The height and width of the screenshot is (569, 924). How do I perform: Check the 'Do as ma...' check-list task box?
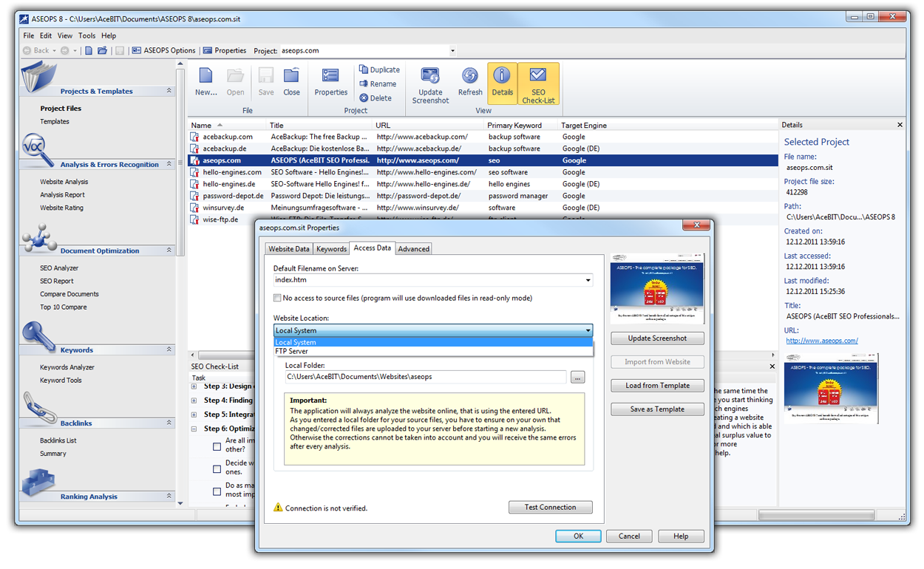[217, 491]
